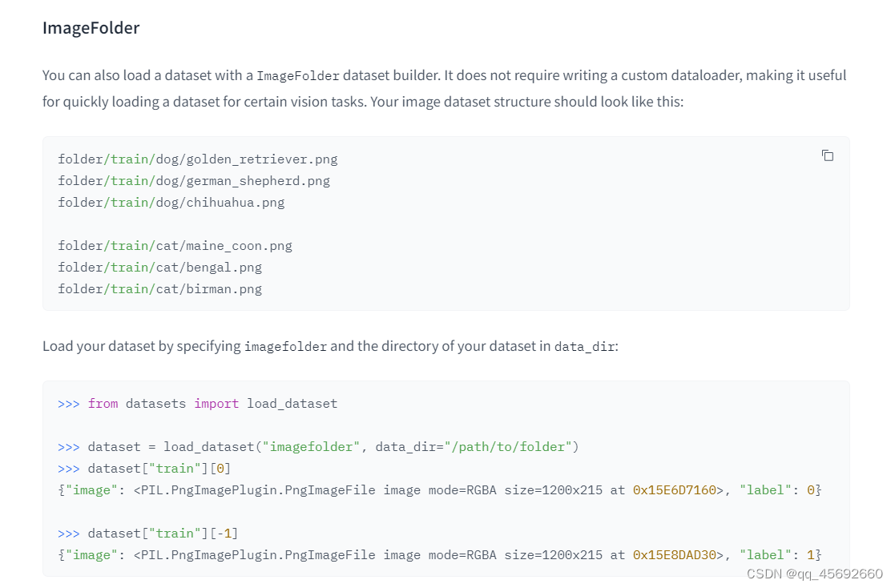Click the birman.png path in the code block
This screenshot has height=588, width=895.
click(159, 288)
